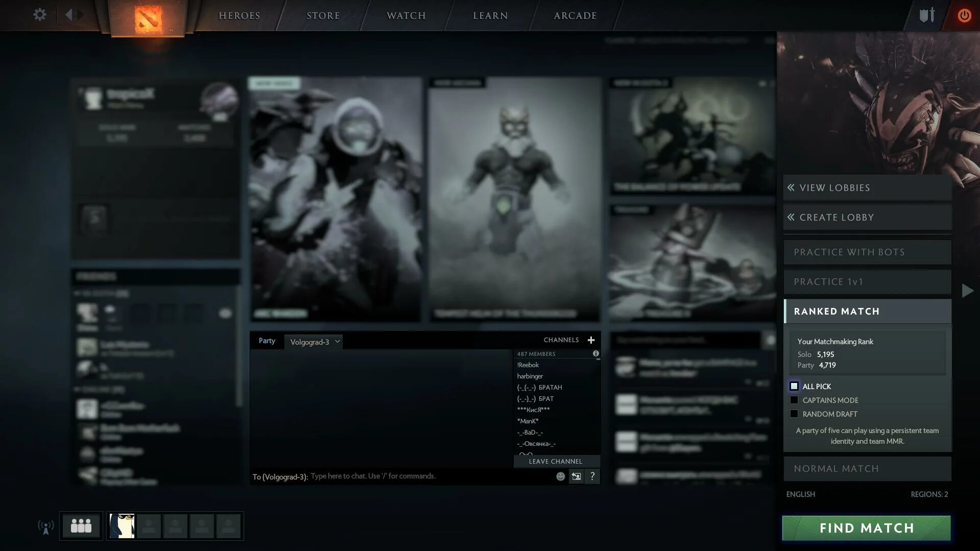The image size is (980, 551).
Task: Go back using the left arrow
Action: click(68, 14)
